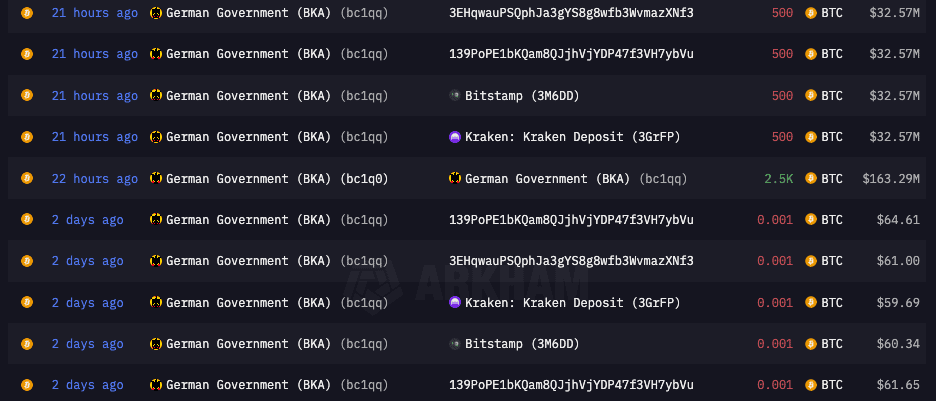Click the BTC token label in the $60.34 row
The height and width of the screenshot is (401, 936).
point(832,344)
